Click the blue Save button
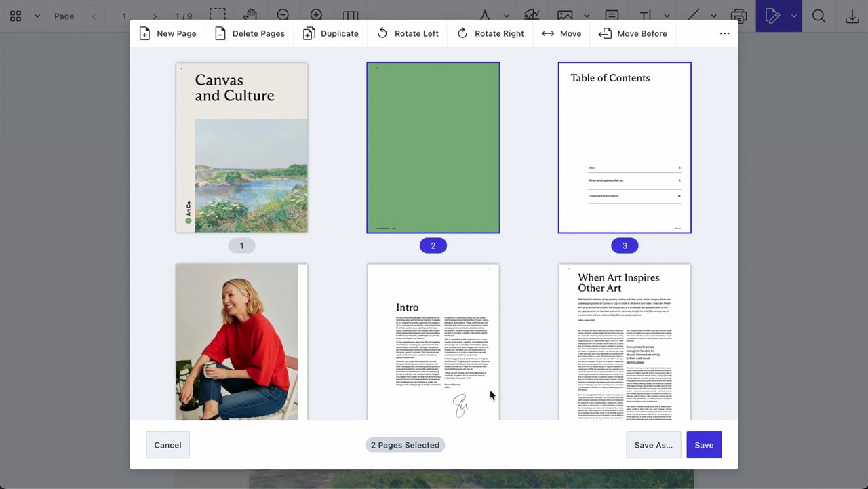Viewport: 868px width, 489px height. click(704, 445)
